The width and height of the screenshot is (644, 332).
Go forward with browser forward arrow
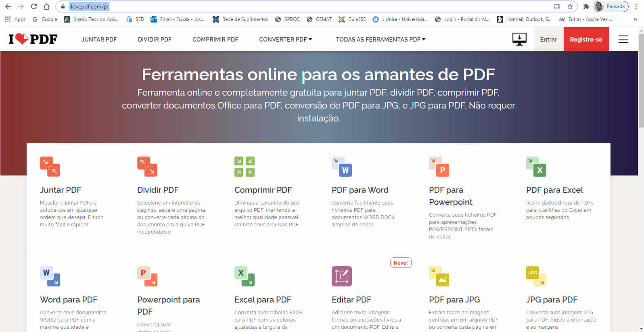21,6
